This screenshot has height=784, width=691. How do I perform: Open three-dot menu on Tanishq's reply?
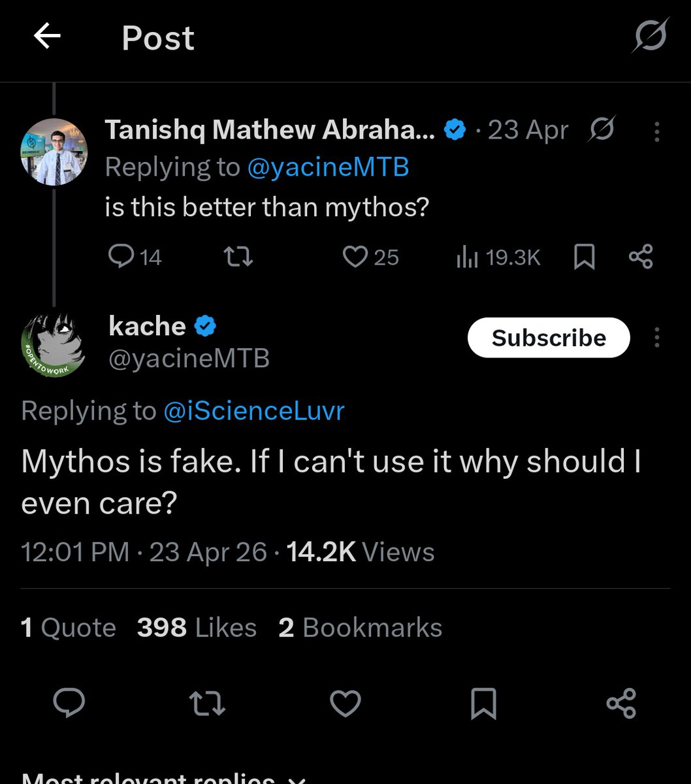(x=657, y=131)
